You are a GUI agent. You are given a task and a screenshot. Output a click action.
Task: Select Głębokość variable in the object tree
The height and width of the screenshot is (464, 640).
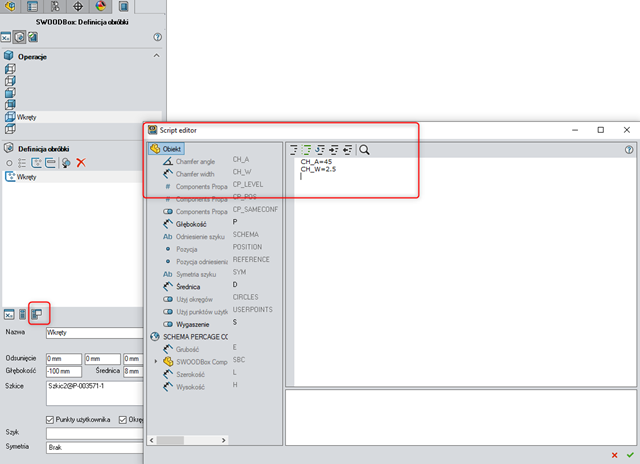190,225
